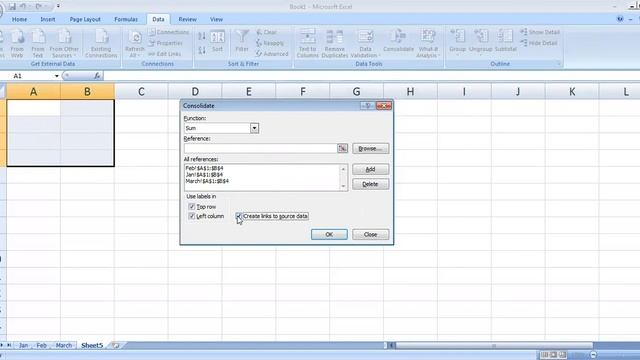Open the quick access toolbar customize arrow
The width and height of the screenshot is (640, 360).
click(58, 6)
